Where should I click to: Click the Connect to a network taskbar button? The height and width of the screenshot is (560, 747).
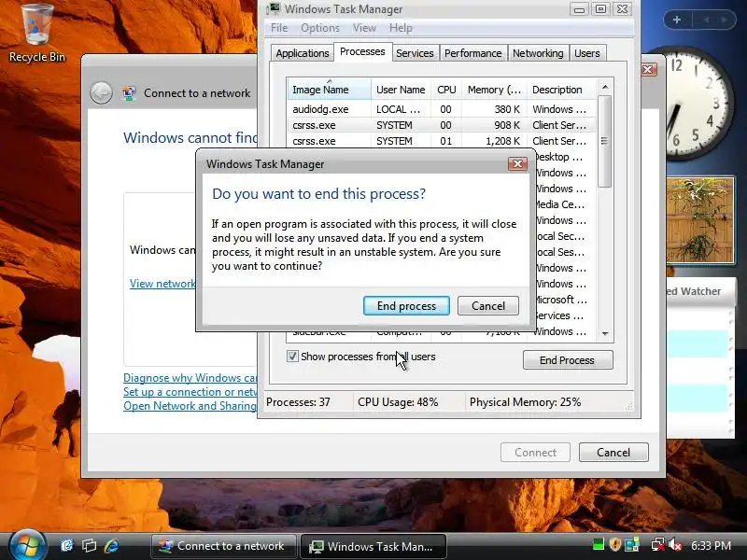click(x=223, y=546)
